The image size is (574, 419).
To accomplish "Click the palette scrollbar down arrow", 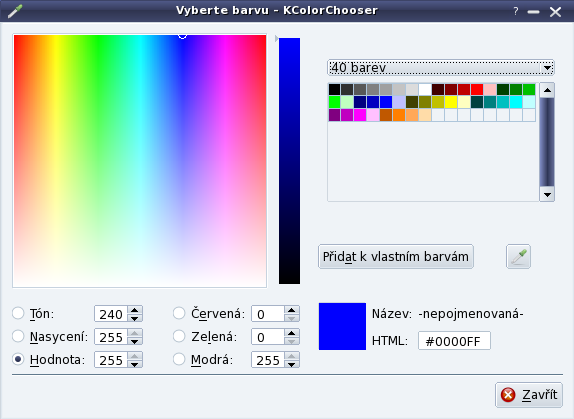I will coord(547,195).
